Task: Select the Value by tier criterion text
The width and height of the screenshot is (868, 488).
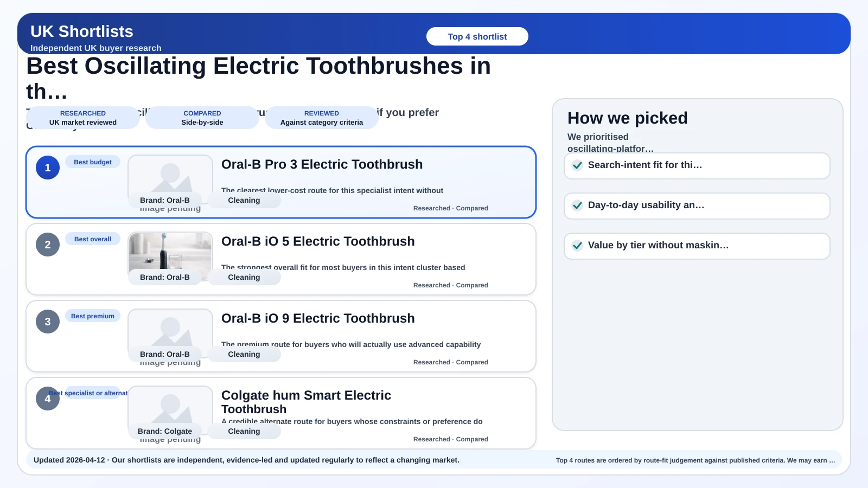Action: pos(658,245)
